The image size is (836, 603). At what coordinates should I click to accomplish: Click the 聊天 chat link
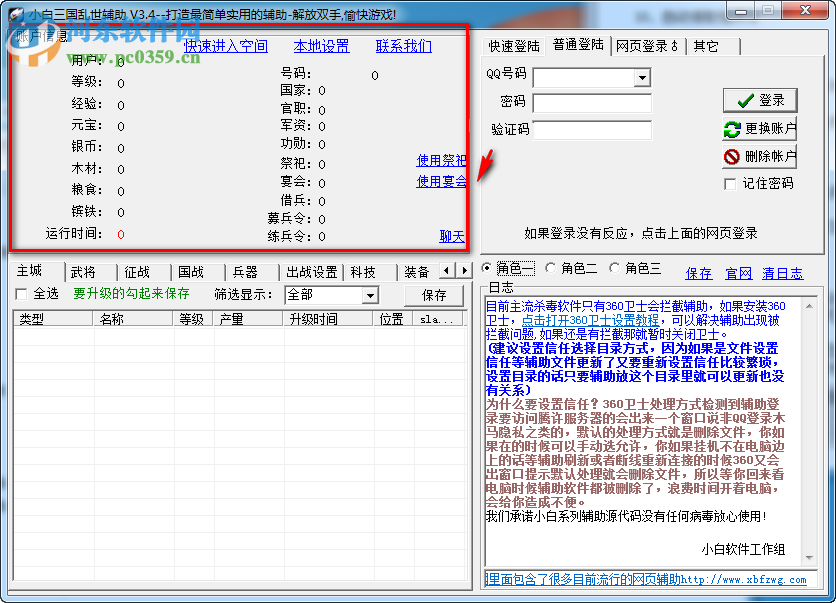(x=452, y=236)
